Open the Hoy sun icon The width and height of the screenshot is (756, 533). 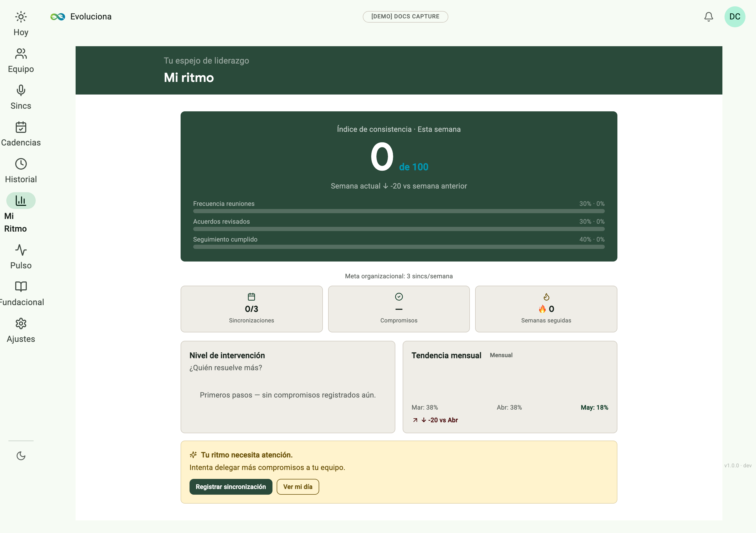coord(21,17)
